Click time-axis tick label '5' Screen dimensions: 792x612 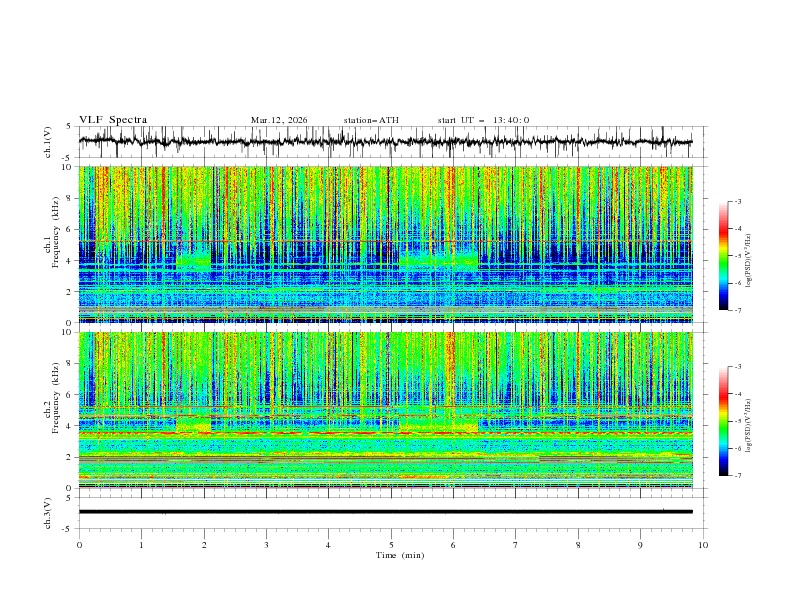pyautogui.click(x=391, y=545)
